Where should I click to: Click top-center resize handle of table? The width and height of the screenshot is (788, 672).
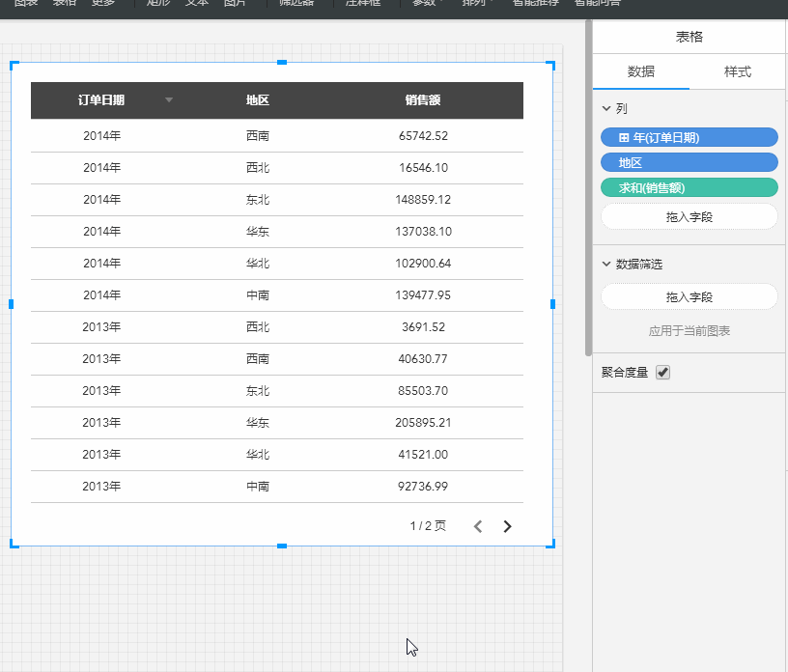(x=282, y=63)
